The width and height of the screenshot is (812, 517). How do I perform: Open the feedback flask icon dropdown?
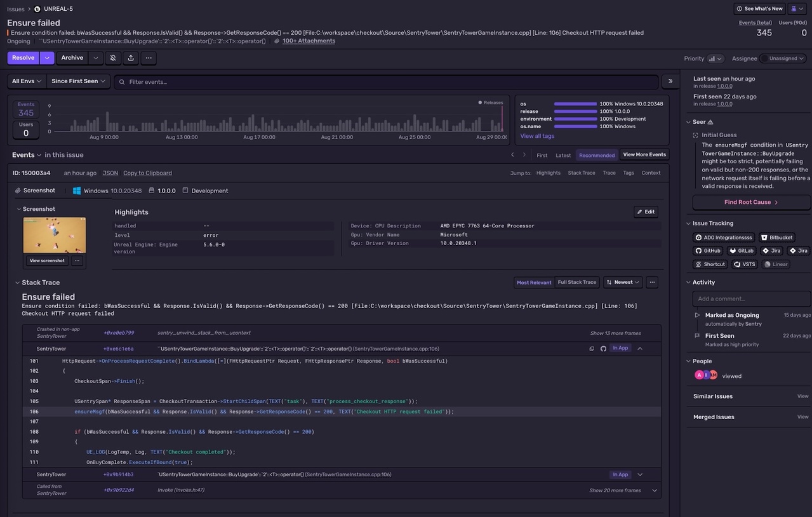coord(797,9)
